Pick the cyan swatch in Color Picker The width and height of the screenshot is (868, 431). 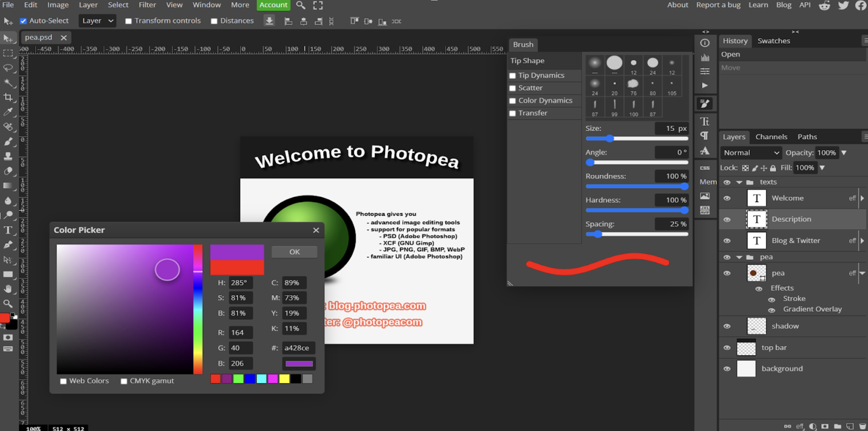(x=261, y=379)
